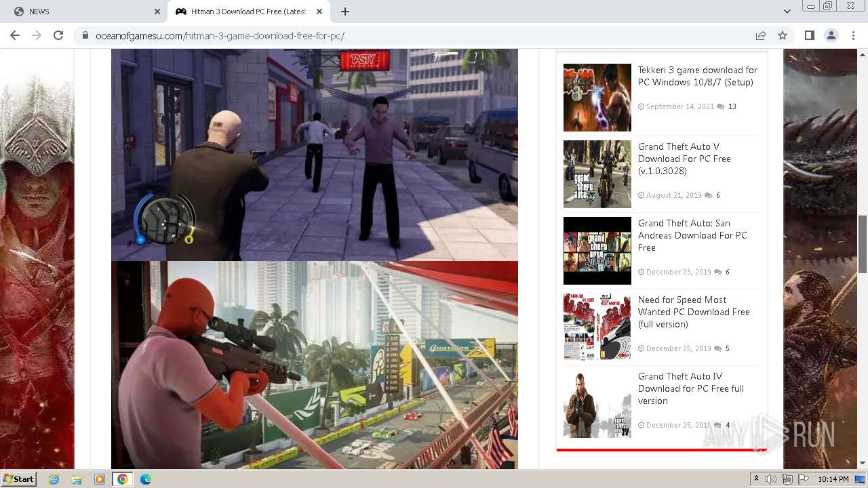Click the GTA IV Niko thumbnail
The image size is (868, 488).
(597, 404)
